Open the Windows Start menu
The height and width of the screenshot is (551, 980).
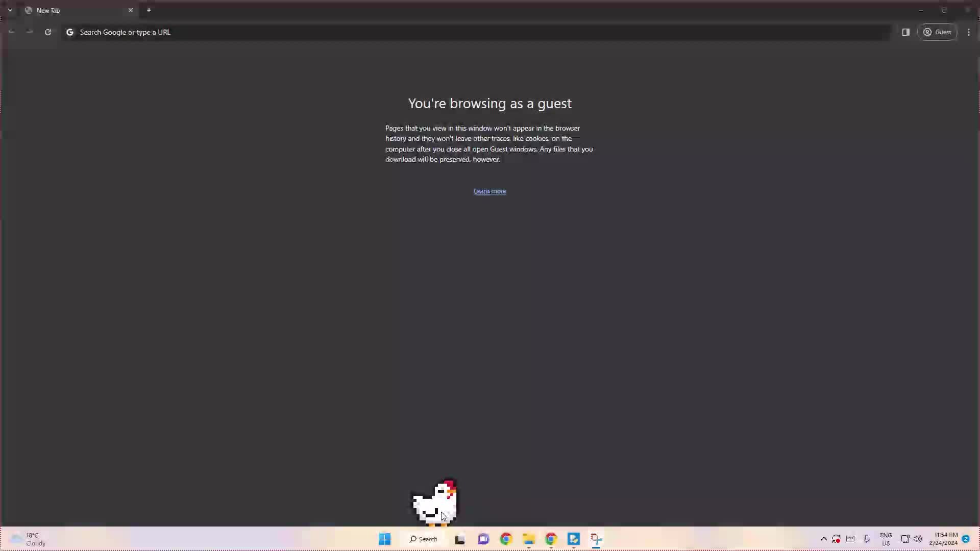pos(385,539)
